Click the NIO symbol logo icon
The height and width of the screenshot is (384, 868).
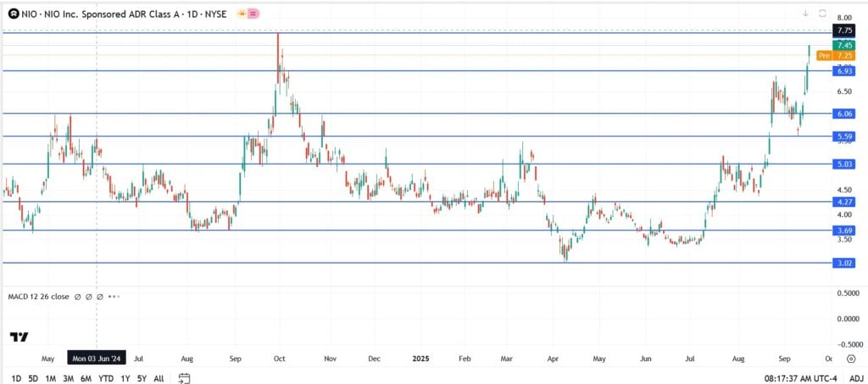13,14
